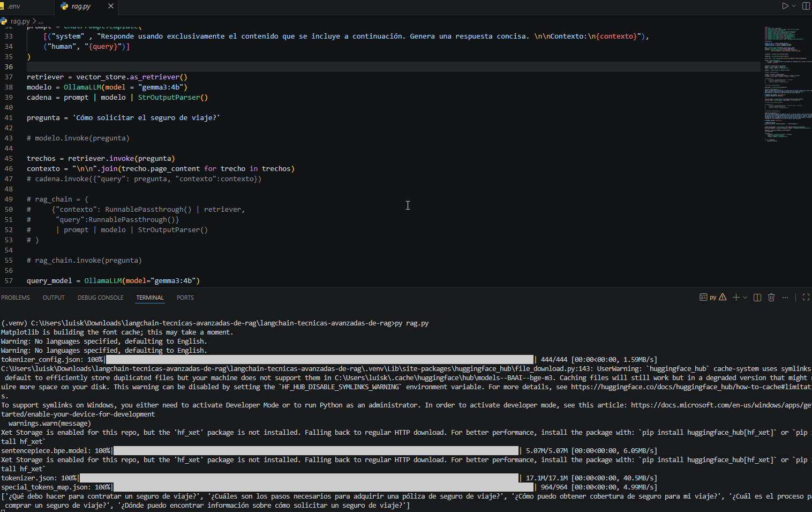This screenshot has height=512, width=812.
Task: Click line number 57 in gutter
Action: (9, 281)
